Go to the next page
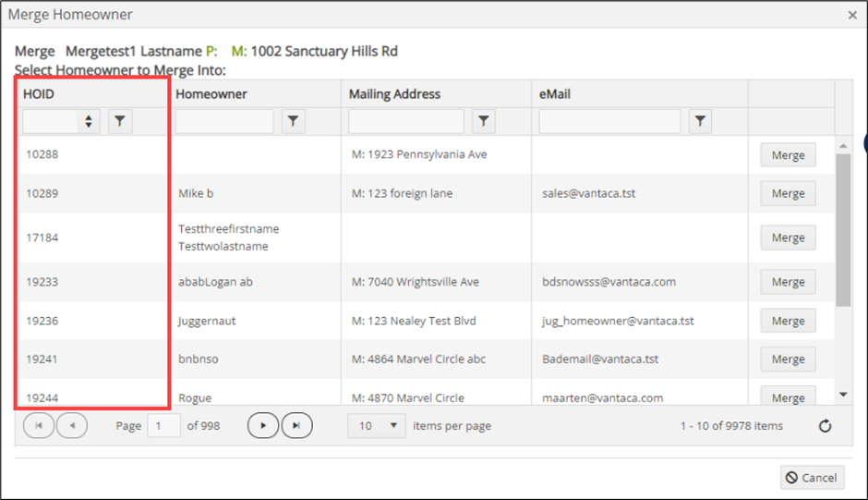 tap(263, 426)
